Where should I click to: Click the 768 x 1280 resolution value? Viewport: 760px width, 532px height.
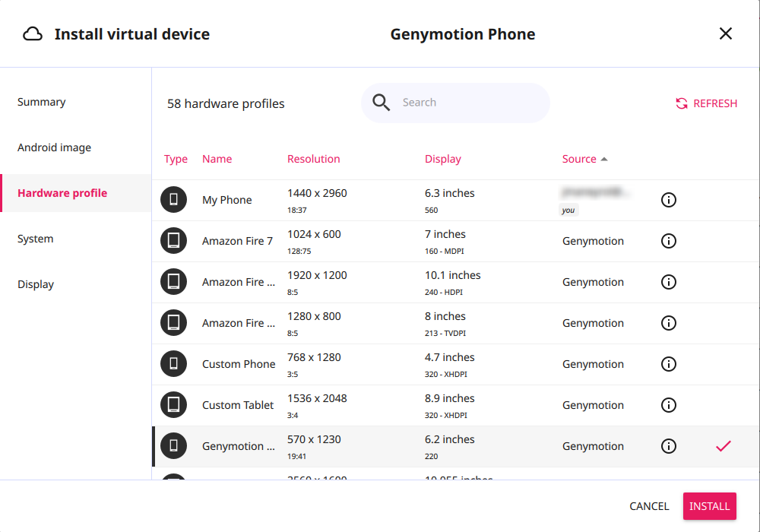click(x=314, y=357)
